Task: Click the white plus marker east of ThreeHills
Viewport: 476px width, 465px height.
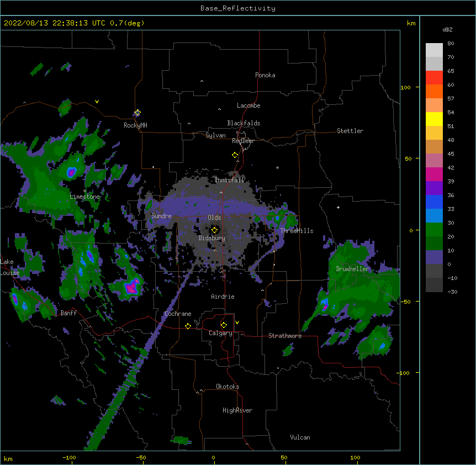Action: coord(338,207)
